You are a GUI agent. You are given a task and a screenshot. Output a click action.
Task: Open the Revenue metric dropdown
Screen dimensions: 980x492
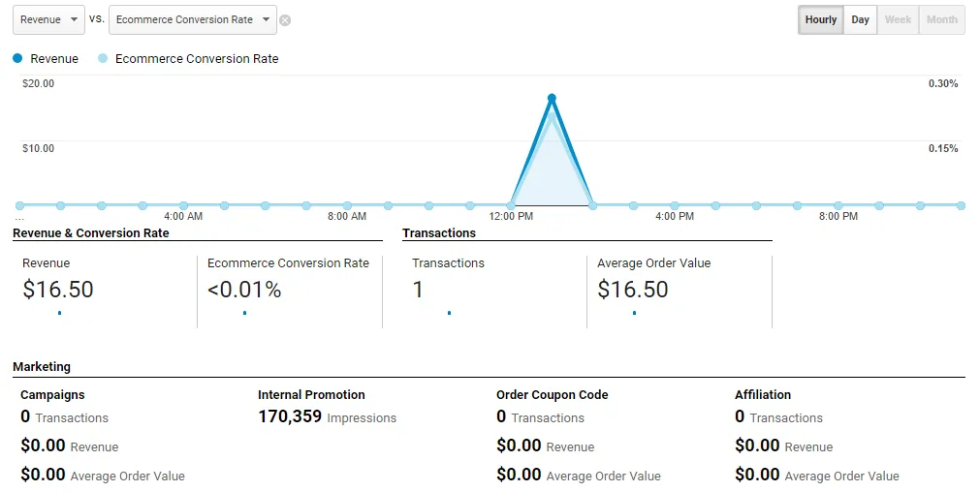click(x=48, y=19)
